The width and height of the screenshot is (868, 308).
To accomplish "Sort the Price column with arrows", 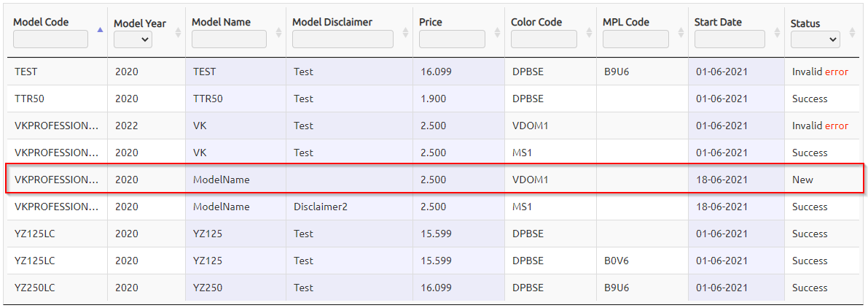I will (497, 33).
